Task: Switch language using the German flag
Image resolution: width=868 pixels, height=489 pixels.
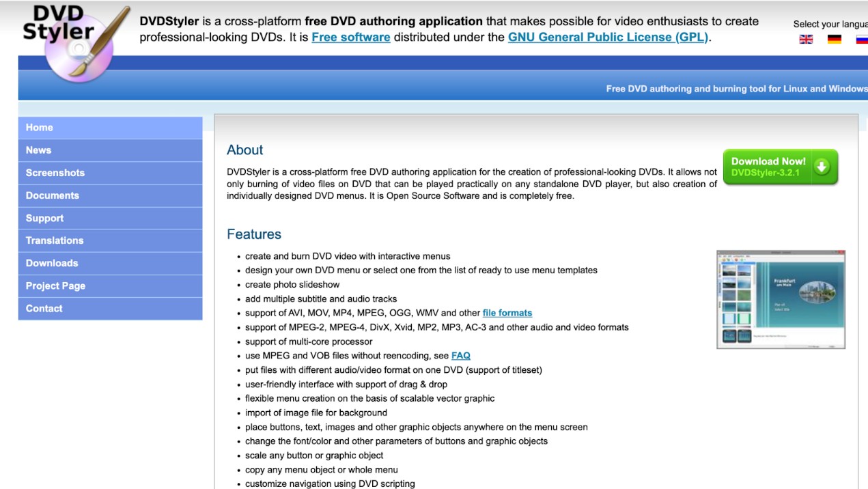Action: (834, 39)
